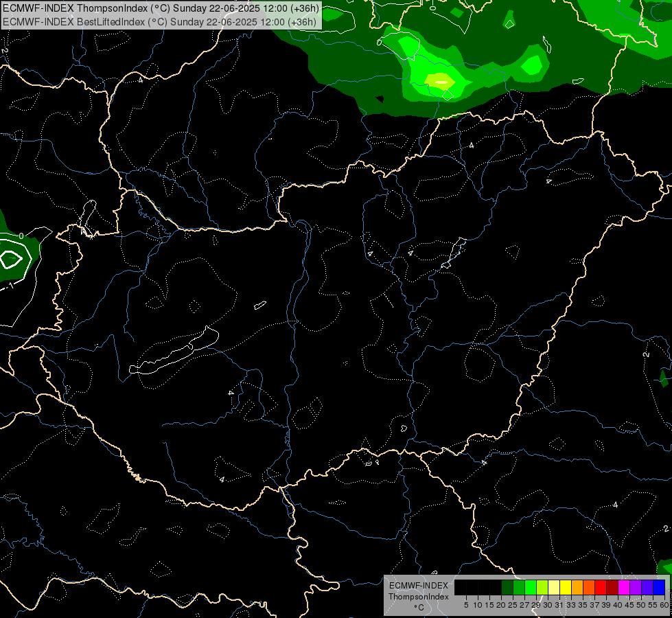This screenshot has height=618, width=672.
Task: Click the legend tick value 50
Action: coord(641,605)
